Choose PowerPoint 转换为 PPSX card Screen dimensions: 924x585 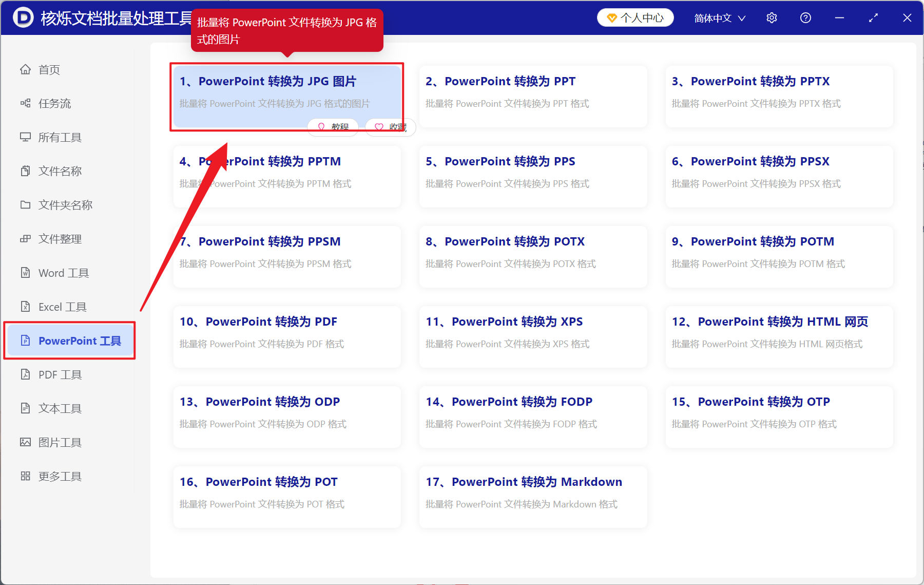pos(779,176)
